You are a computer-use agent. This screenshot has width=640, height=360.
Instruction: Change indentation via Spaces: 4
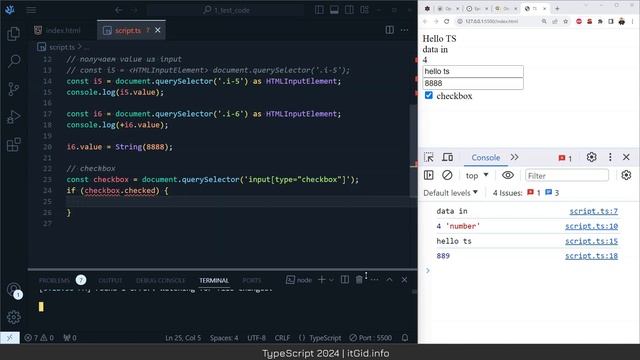pyautogui.click(x=224, y=338)
